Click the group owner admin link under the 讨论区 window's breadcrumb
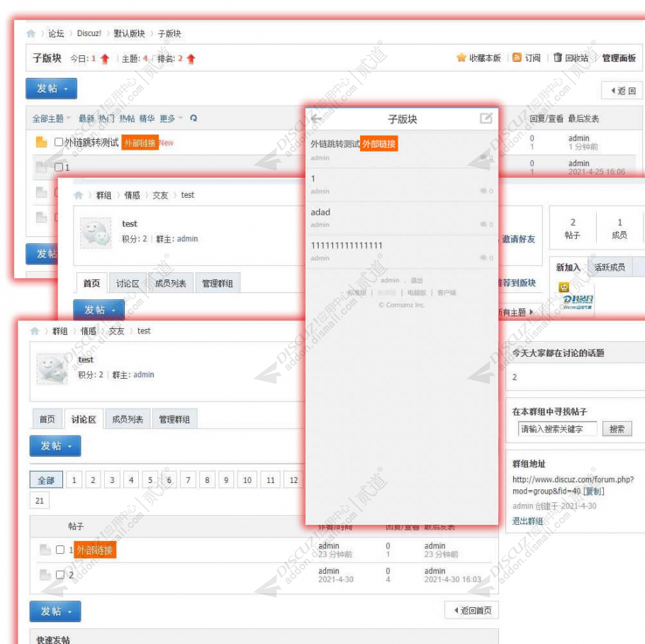The image size is (645, 644). (x=144, y=374)
